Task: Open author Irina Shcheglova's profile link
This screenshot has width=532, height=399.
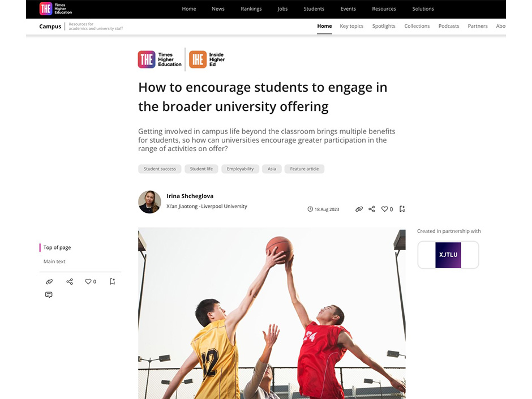Action: click(x=190, y=196)
